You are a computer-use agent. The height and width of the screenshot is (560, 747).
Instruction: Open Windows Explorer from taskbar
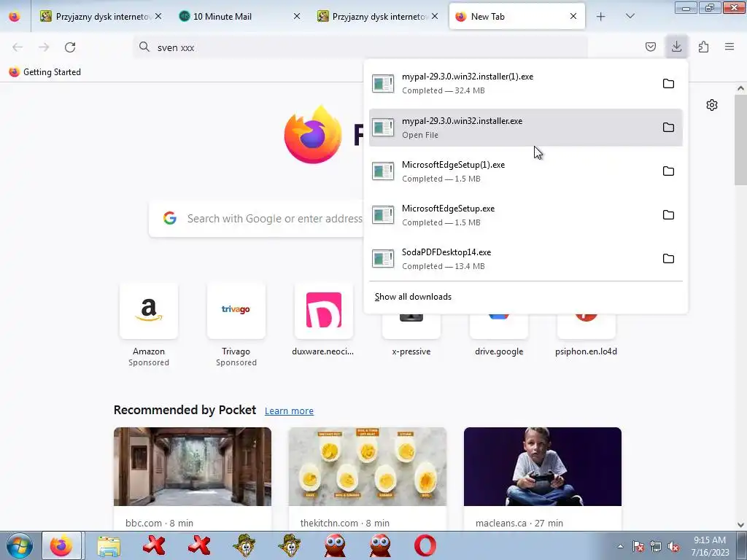[109, 545]
